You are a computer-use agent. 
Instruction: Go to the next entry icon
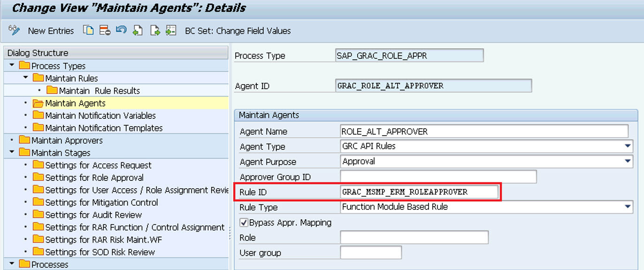click(154, 31)
